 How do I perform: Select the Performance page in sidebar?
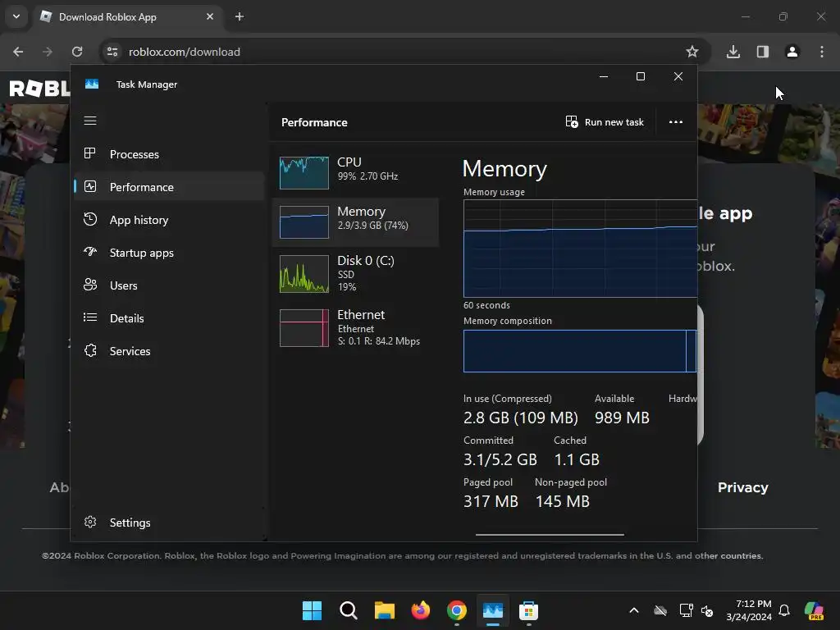click(169, 187)
